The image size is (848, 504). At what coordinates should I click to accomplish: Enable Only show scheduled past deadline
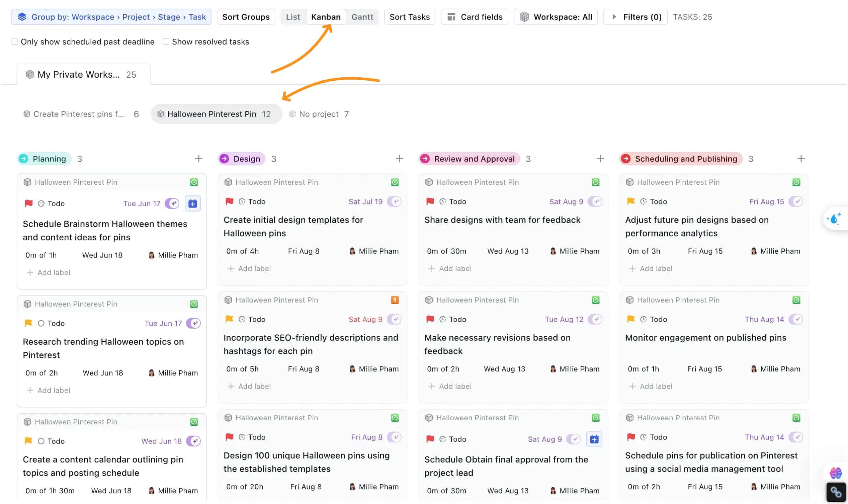click(15, 41)
